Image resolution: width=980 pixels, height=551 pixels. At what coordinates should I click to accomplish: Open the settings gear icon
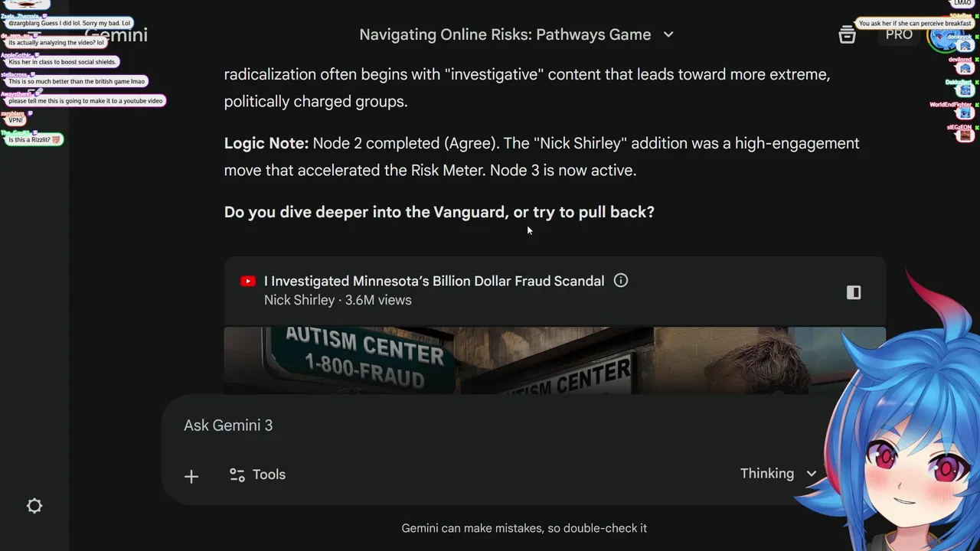pos(34,506)
